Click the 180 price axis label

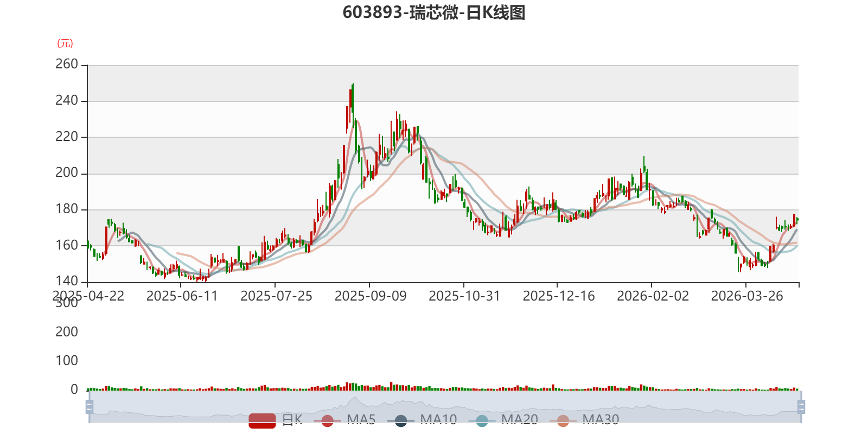tap(67, 209)
